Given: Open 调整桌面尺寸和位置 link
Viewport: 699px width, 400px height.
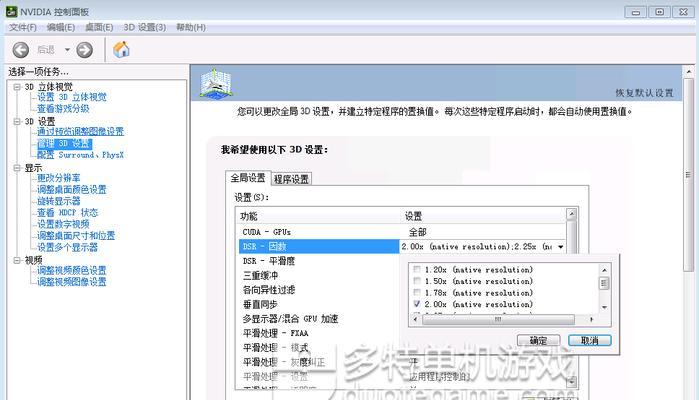Looking at the screenshot, I should (76, 235).
